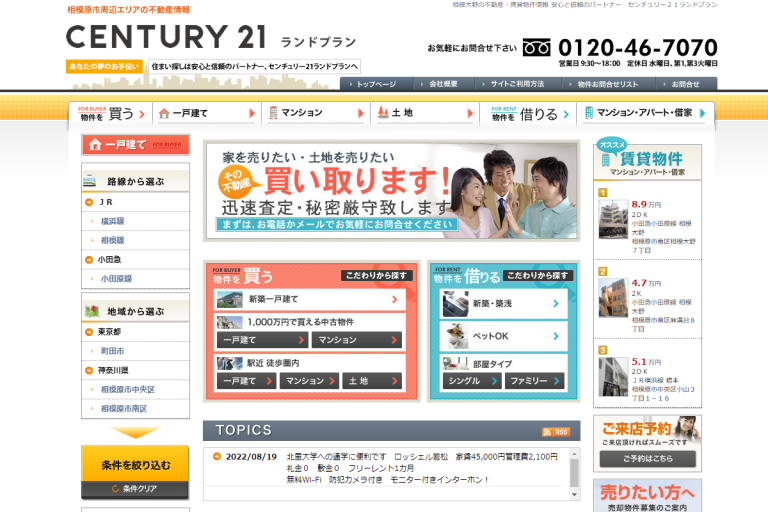
Task: Click ファミリー room type button
Action: coord(534,381)
